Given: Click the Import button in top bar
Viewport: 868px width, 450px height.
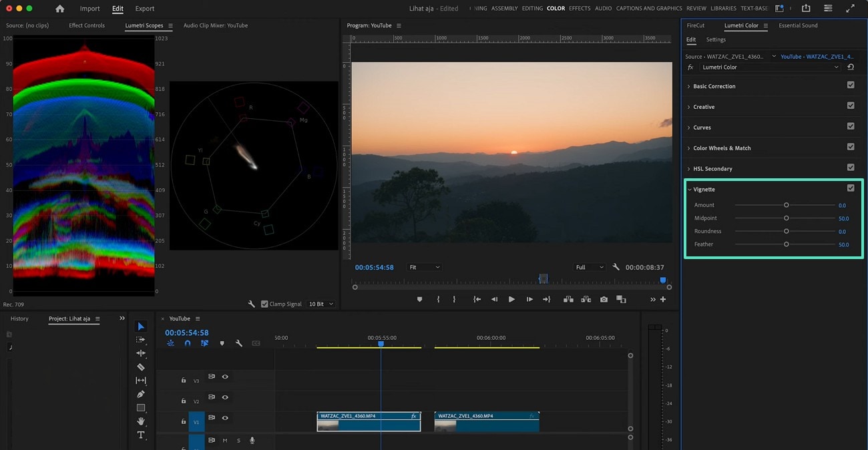Looking at the screenshot, I should [x=89, y=9].
